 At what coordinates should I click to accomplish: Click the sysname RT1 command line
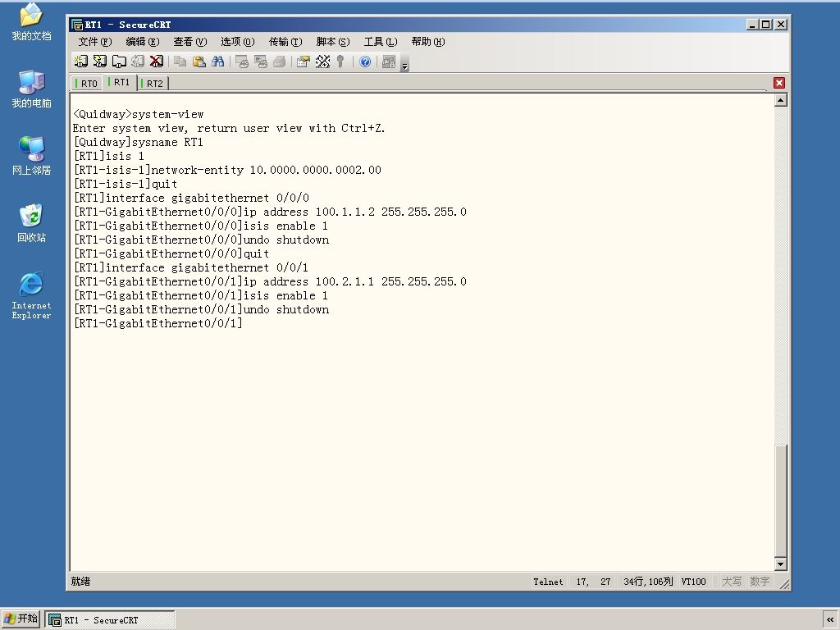click(x=138, y=142)
